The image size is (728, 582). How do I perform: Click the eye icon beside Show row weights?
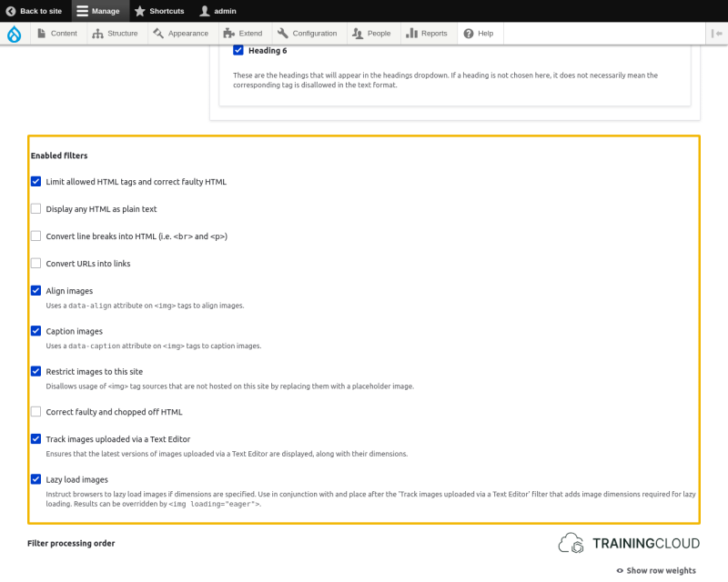[x=620, y=571]
